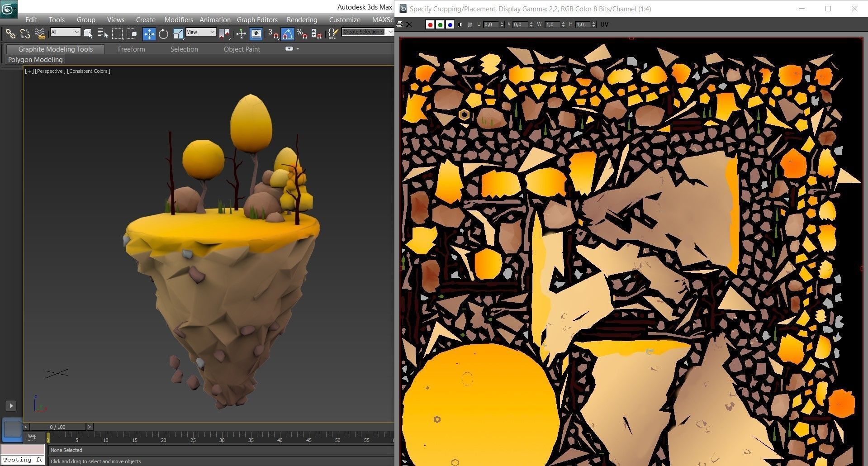Click the ribbon minimize toggle icon
868x466 pixels.
tap(289, 49)
